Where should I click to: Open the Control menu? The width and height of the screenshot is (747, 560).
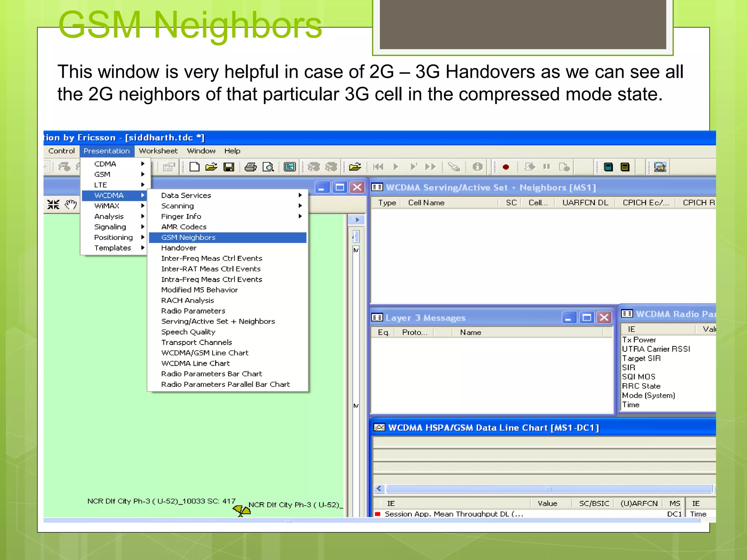(x=61, y=151)
